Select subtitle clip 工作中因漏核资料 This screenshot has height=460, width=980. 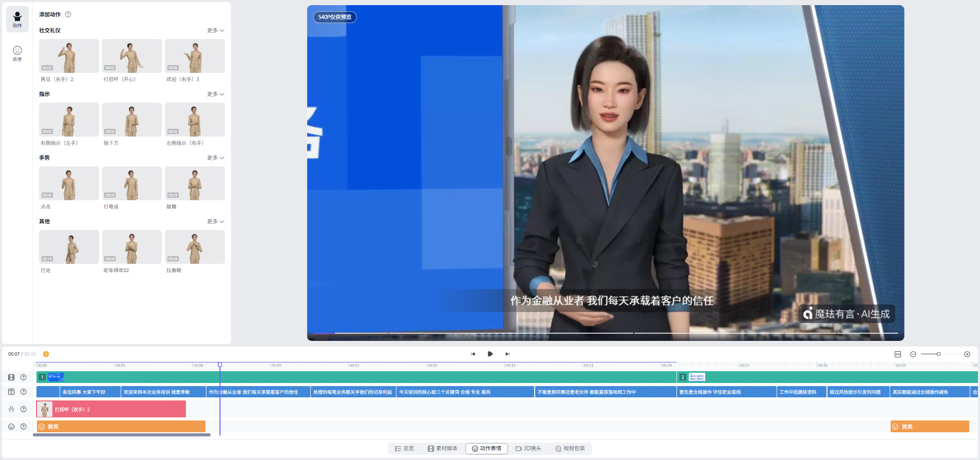802,392
